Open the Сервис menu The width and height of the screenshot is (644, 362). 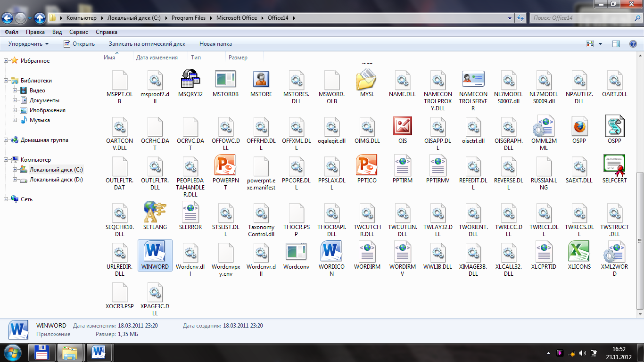[x=79, y=32]
